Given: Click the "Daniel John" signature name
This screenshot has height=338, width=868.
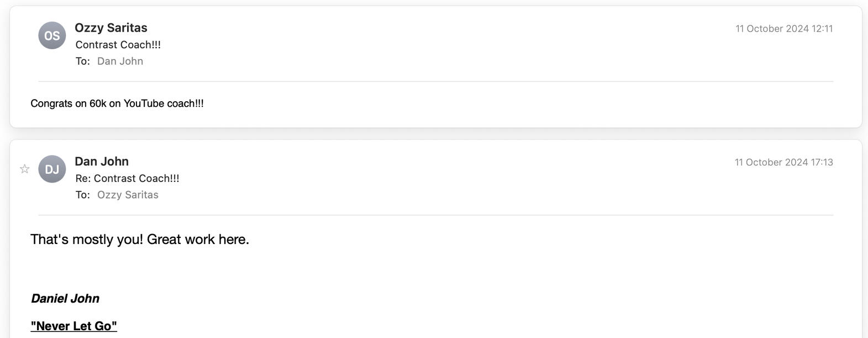Looking at the screenshot, I should click(x=65, y=299).
